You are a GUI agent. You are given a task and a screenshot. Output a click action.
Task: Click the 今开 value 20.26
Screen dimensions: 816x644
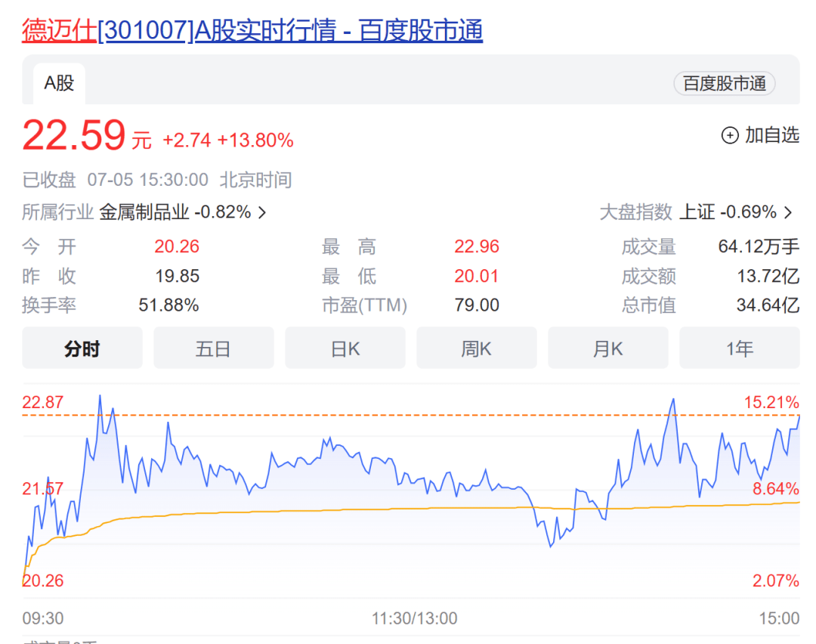177,246
